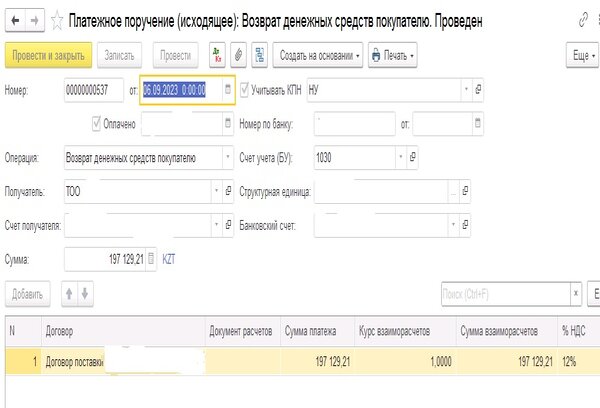Open the calendar picker next to the document date
Screen dimensions: 600x408
pos(228,90)
